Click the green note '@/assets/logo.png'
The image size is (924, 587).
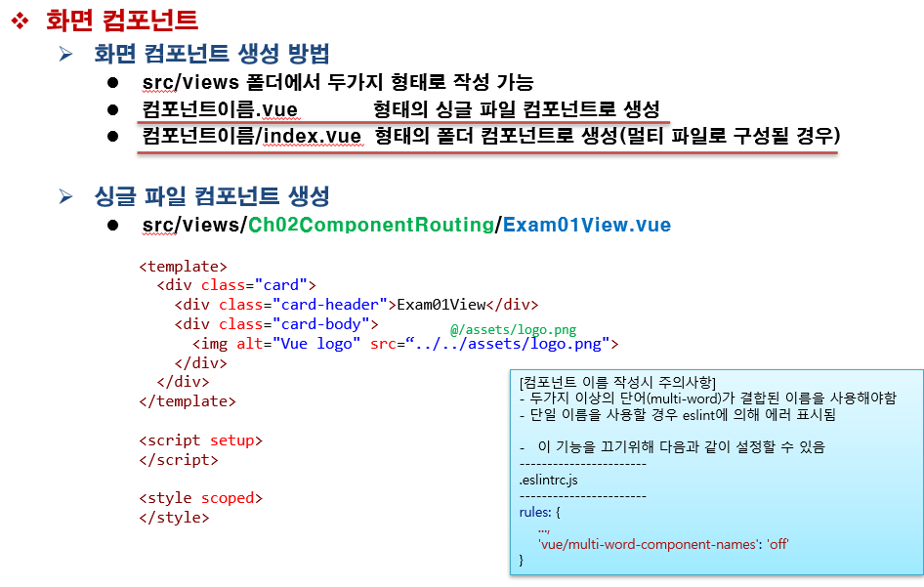click(513, 330)
